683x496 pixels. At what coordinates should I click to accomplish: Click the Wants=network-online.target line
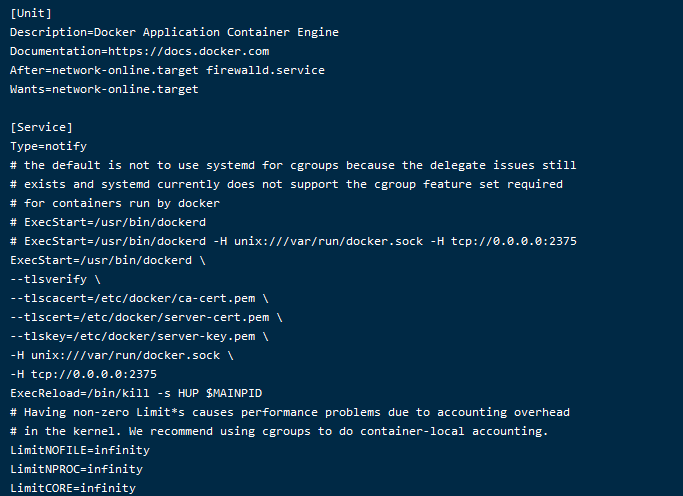coord(104,89)
